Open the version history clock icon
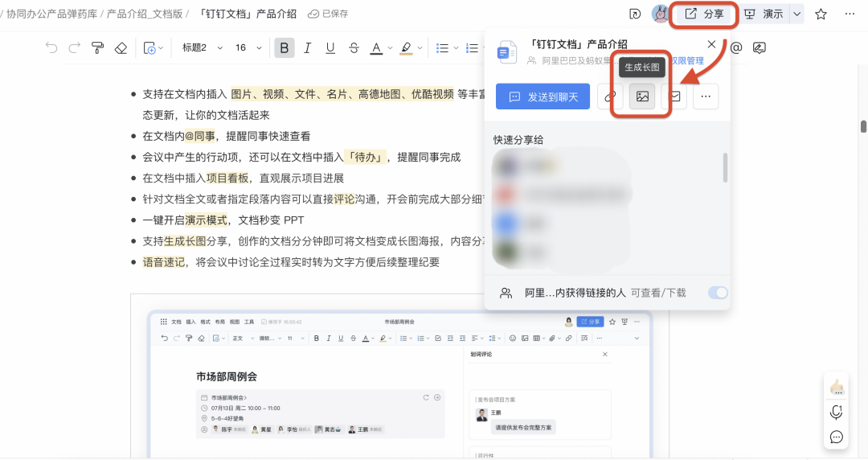 pos(635,14)
